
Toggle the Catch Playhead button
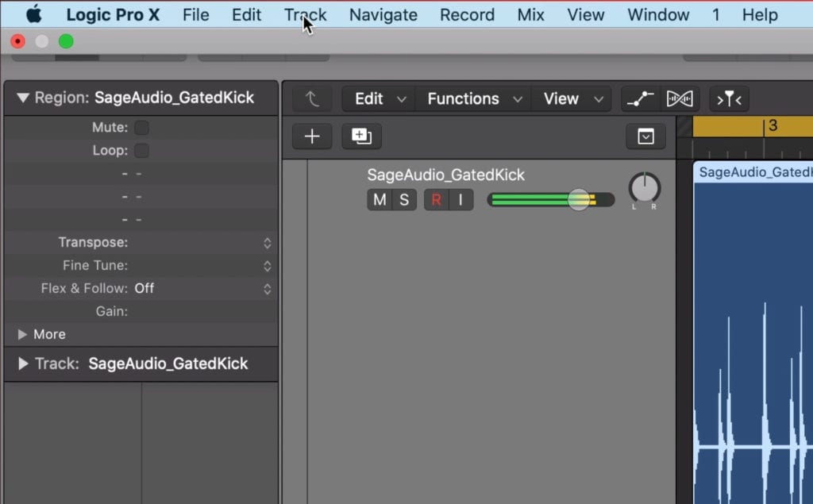coord(729,98)
